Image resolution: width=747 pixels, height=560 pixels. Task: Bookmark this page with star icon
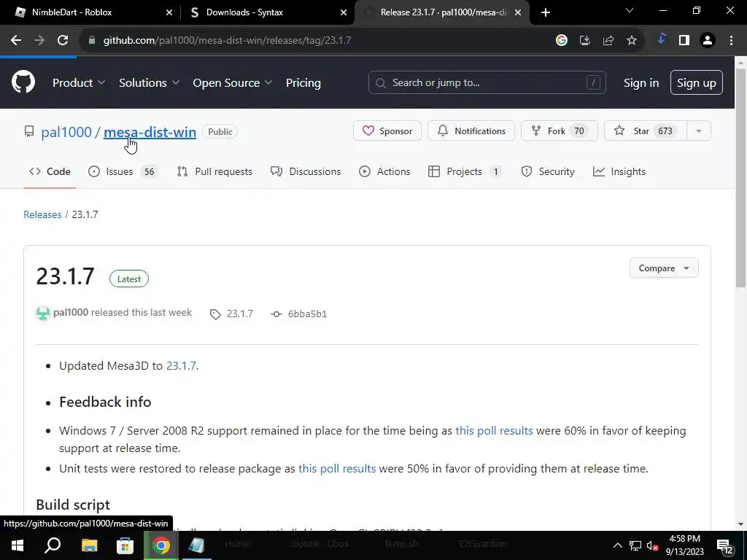(x=632, y=41)
